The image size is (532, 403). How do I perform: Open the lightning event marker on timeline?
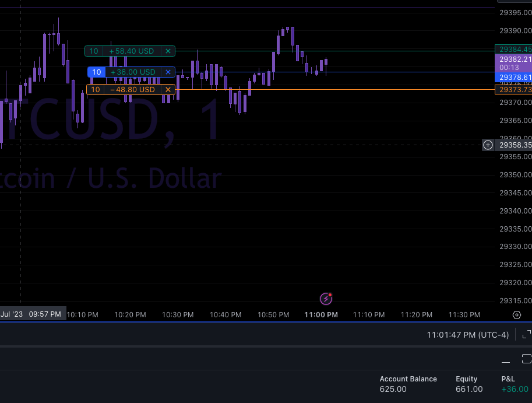pos(326,299)
